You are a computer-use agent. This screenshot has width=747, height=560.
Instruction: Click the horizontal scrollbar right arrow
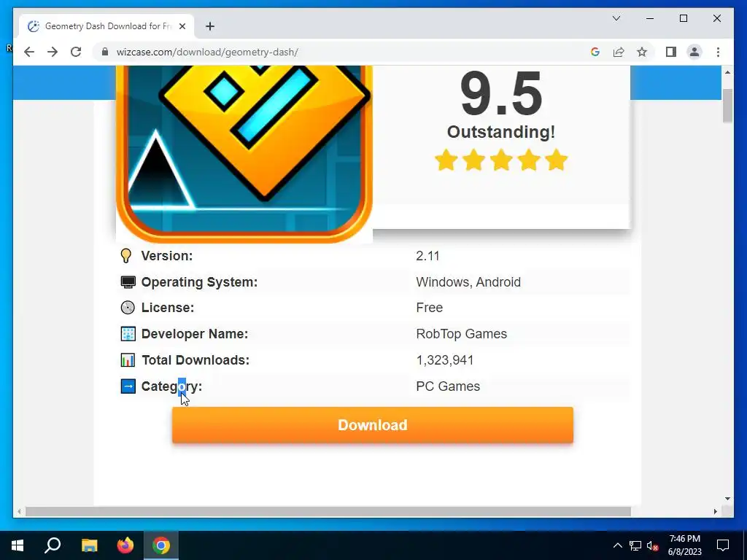pos(716,511)
